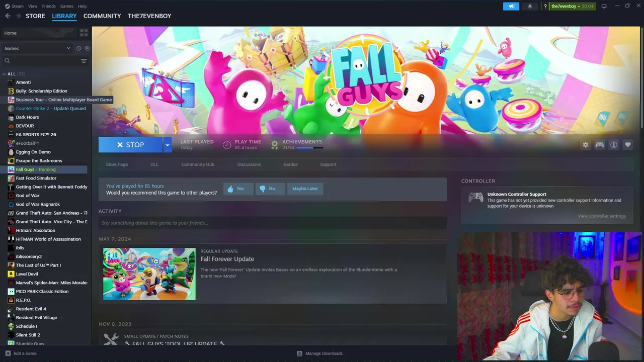Image resolution: width=644 pixels, height=362 pixels.
Task: Open Fall Guys settings gear
Action: pyautogui.click(x=586, y=145)
